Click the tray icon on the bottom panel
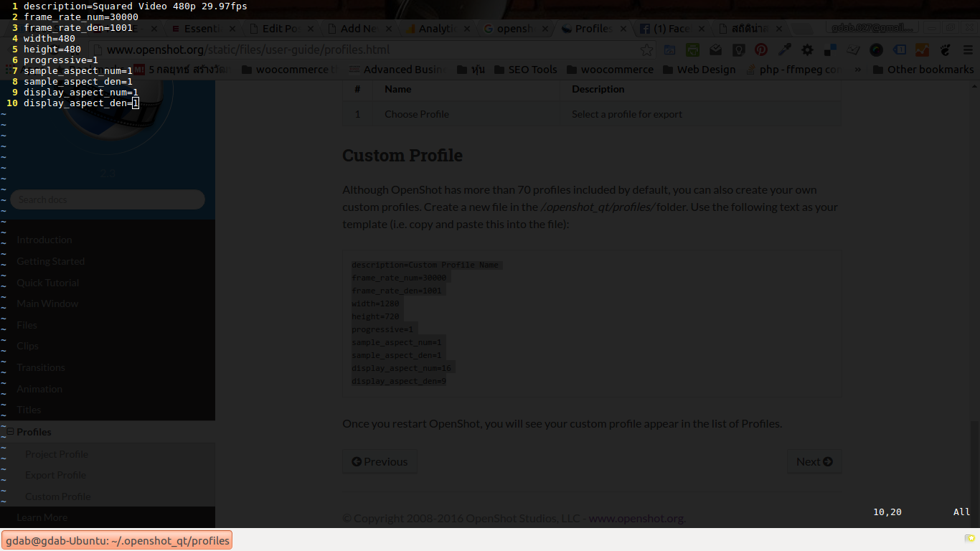Image resolution: width=980 pixels, height=551 pixels. tap(970, 537)
